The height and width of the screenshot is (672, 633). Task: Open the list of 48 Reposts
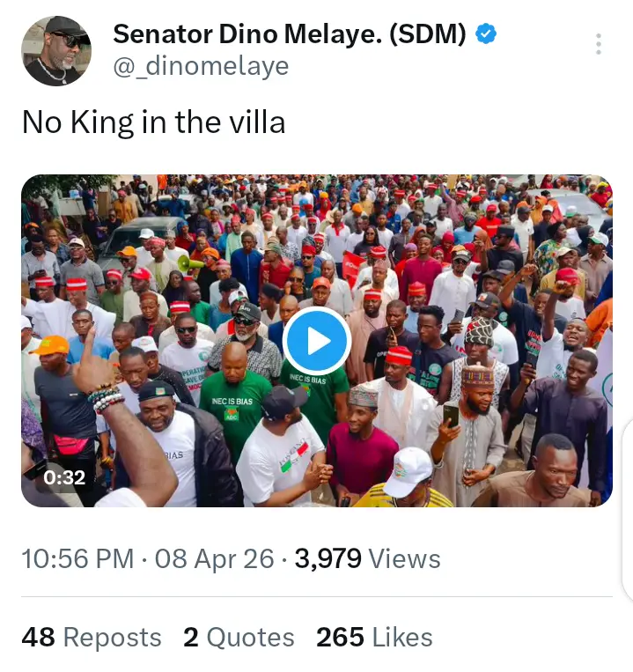tap(92, 637)
